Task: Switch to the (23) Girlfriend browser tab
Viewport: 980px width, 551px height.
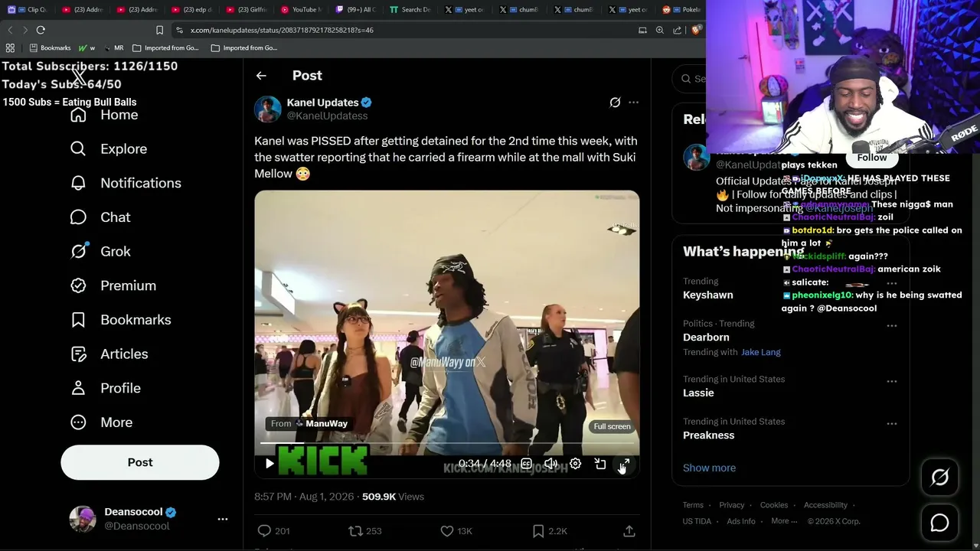Action: pyautogui.click(x=247, y=10)
